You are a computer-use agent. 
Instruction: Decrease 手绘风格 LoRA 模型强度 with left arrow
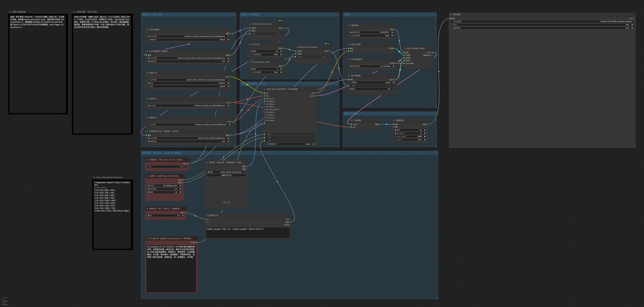(149, 141)
